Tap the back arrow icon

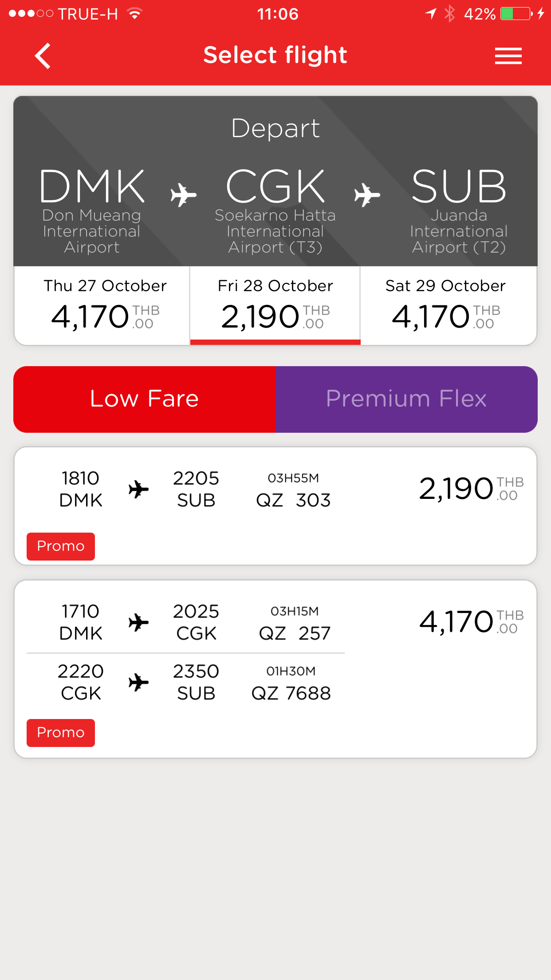pos(43,56)
